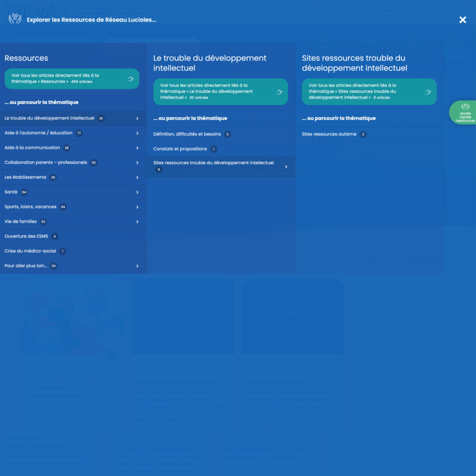The width and height of the screenshot is (476, 476).
Task: View all 30 articles on Le trouble du développement intellectuel
Action: pyautogui.click(x=221, y=92)
